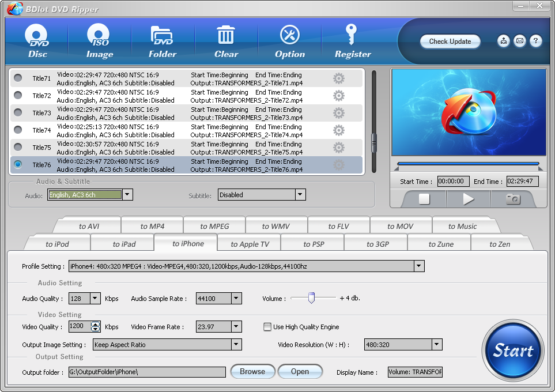Switch to the to Music tab
The image size is (555, 392).
462,226
